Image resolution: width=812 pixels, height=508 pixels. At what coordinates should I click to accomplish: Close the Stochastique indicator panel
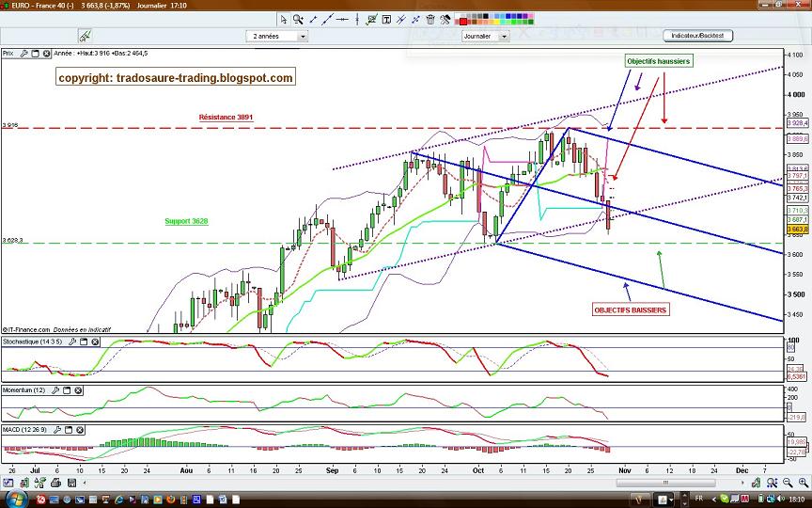point(95,342)
